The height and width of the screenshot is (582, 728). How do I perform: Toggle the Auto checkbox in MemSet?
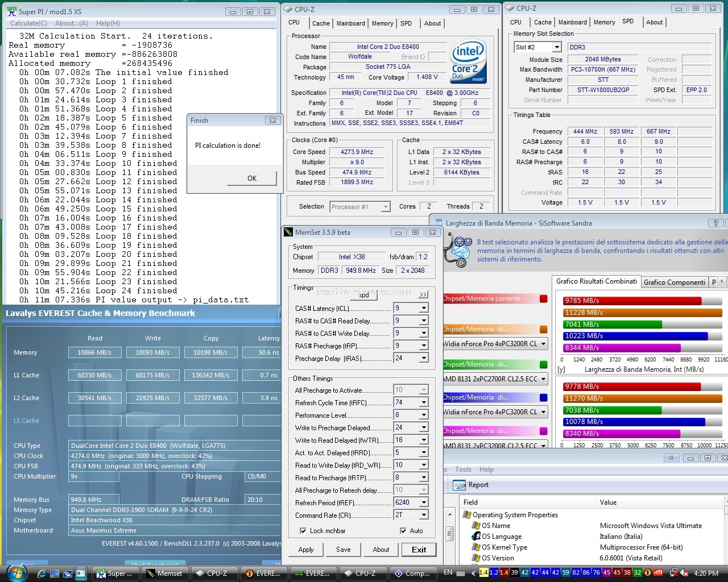[403, 531]
